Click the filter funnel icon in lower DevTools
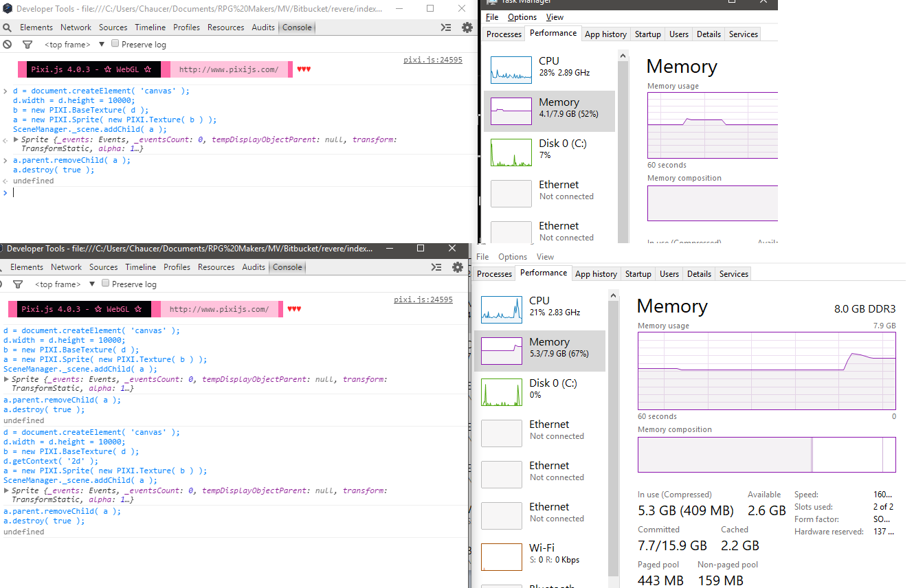Viewport: 914px width, 588px height. click(18, 284)
